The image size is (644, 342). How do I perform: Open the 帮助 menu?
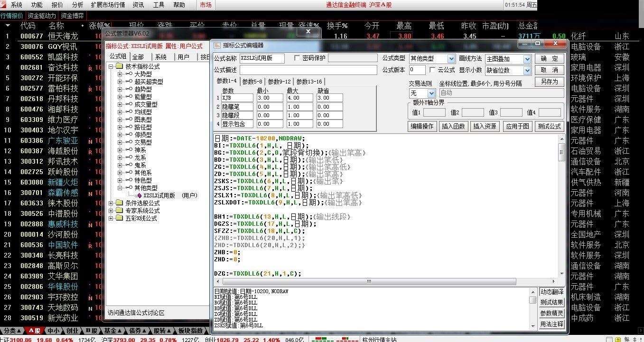click(179, 5)
